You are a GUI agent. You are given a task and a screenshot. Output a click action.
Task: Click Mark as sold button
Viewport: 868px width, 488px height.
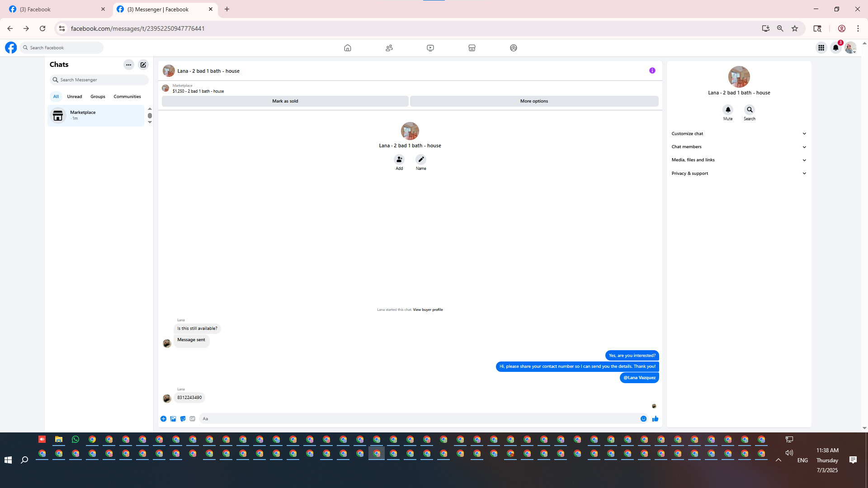[285, 101]
